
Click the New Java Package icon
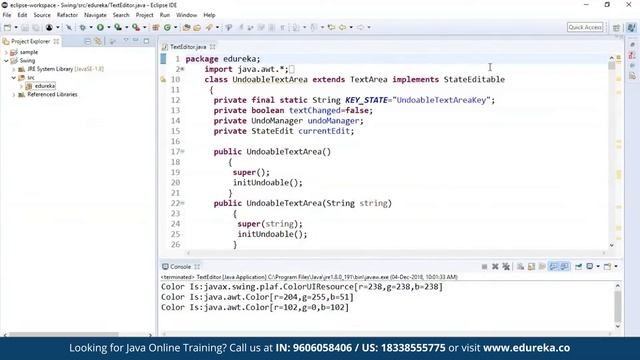[x=156, y=27]
